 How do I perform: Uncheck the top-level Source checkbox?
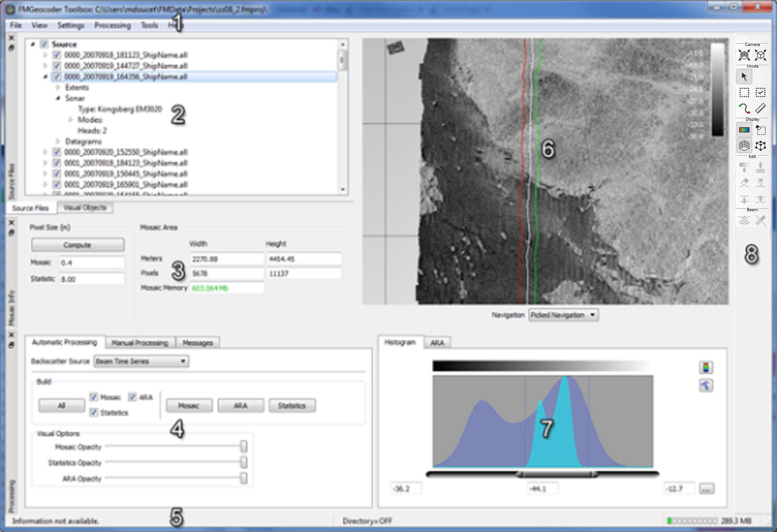point(44,44)
